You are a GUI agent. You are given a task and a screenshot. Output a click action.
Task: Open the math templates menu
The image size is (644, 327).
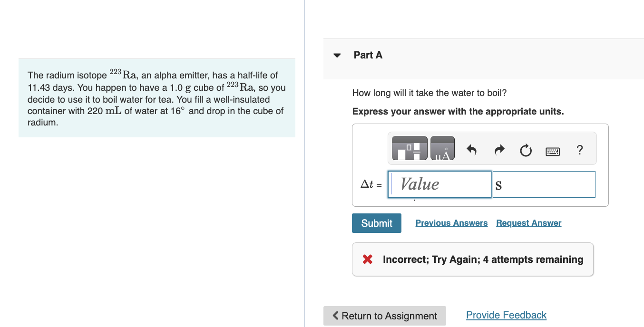409,148
